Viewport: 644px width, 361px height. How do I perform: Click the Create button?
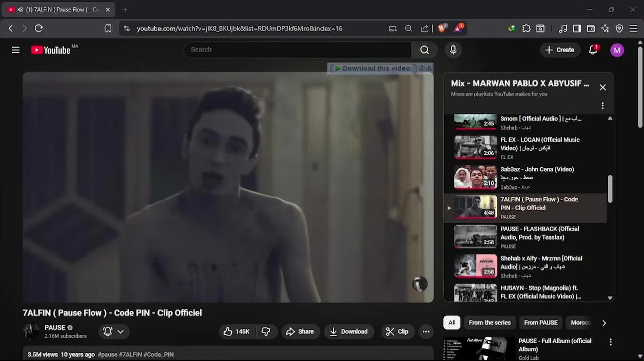pos(560,50)
